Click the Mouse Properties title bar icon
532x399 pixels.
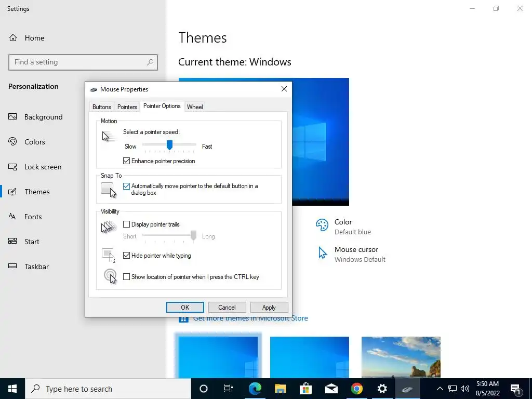94,89
